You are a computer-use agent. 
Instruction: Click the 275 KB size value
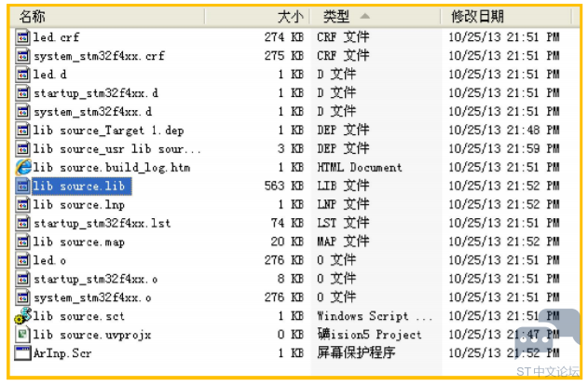point(284,56)
